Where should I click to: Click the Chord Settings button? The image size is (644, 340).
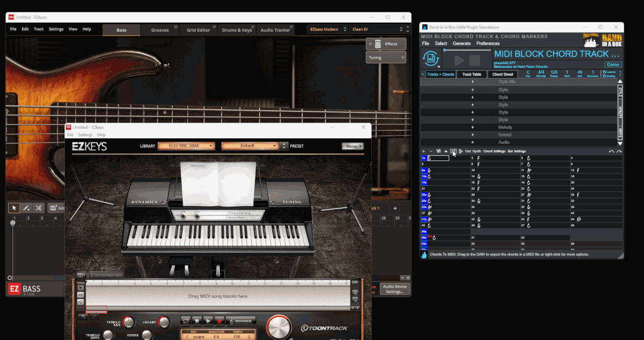(x=494, y=151)
